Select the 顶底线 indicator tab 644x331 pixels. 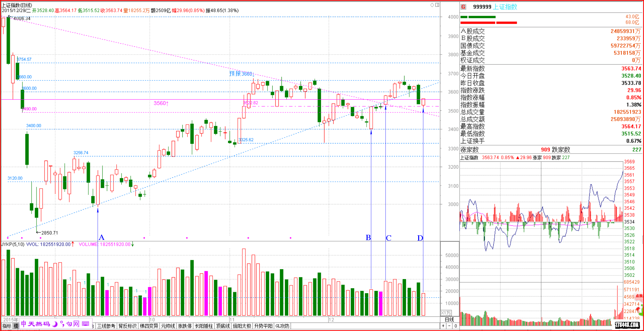(223, 326)
